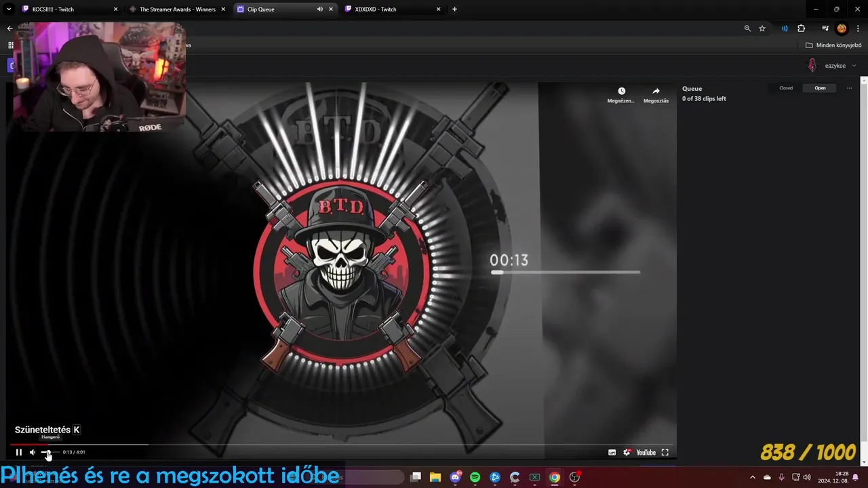Click the Watch later clock icon
The width and height of the screenshot is (868, 488).
[x=621, y=91]
